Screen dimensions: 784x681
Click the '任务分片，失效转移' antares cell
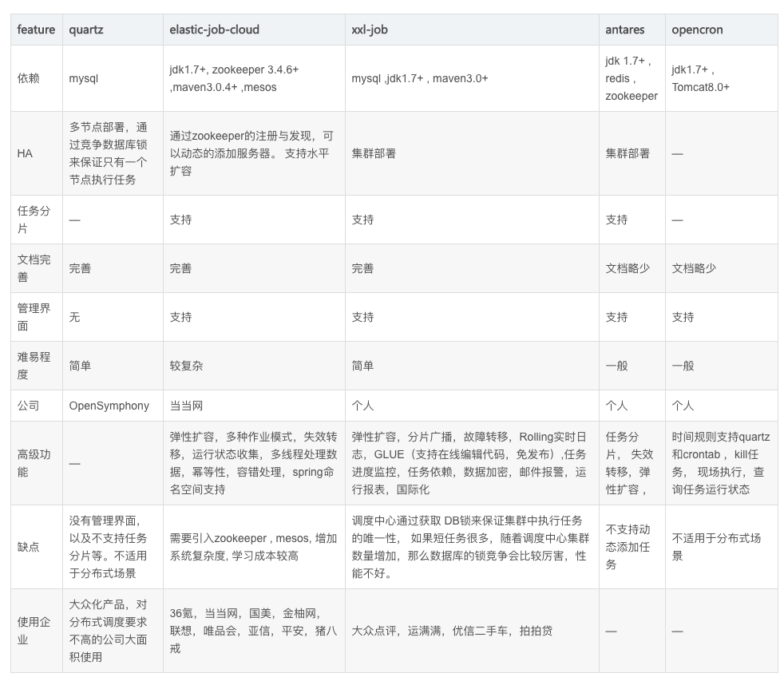pyautogui.click(x=632, y=463)
